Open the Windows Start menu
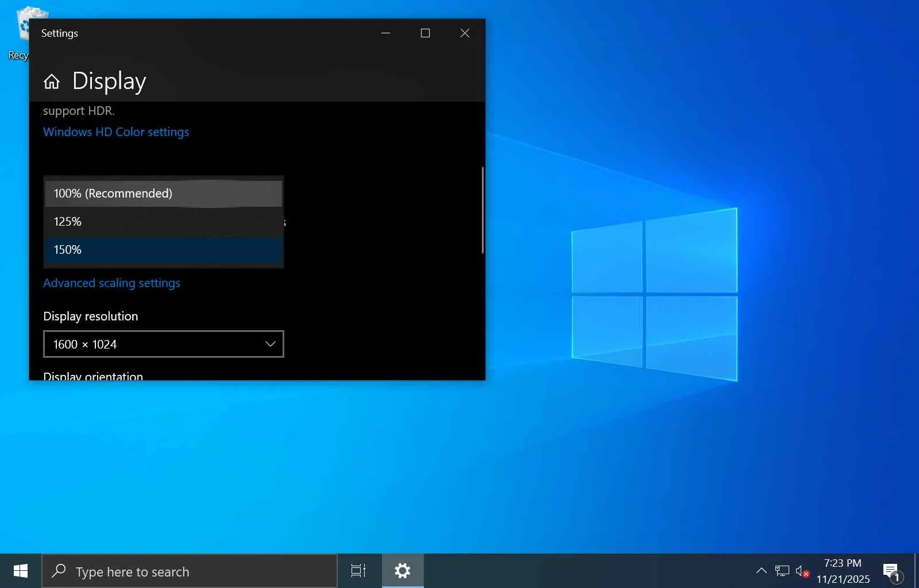 click(21, 571)
